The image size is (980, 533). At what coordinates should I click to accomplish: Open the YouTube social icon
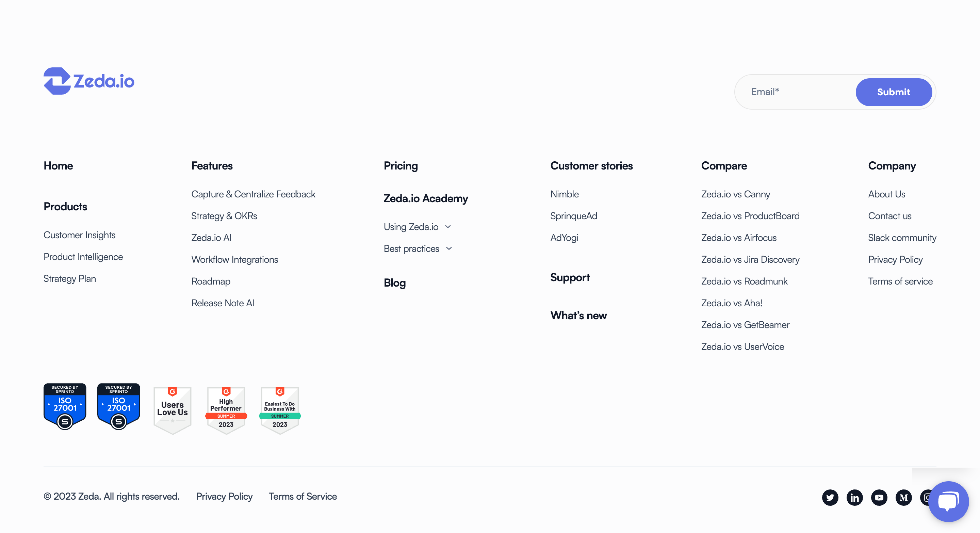point(879,497)
